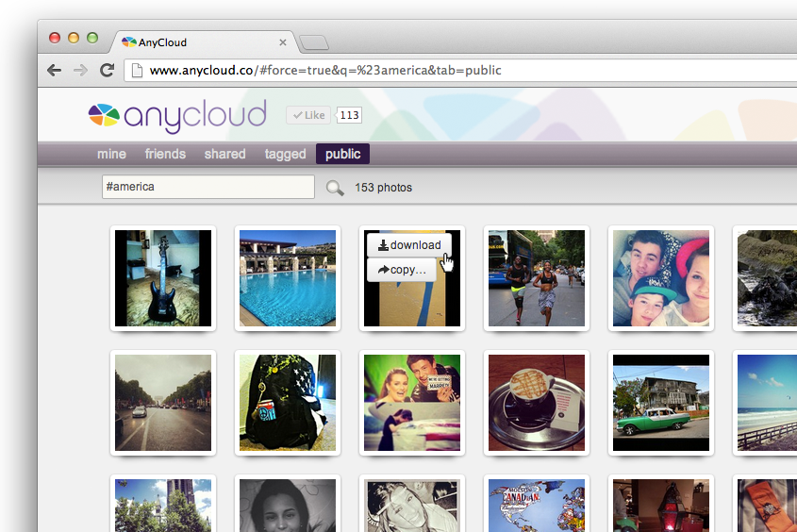797x532 pixels.
Task: Open the black-and-white face portrait photo
Action: click(x=288, y=505)
